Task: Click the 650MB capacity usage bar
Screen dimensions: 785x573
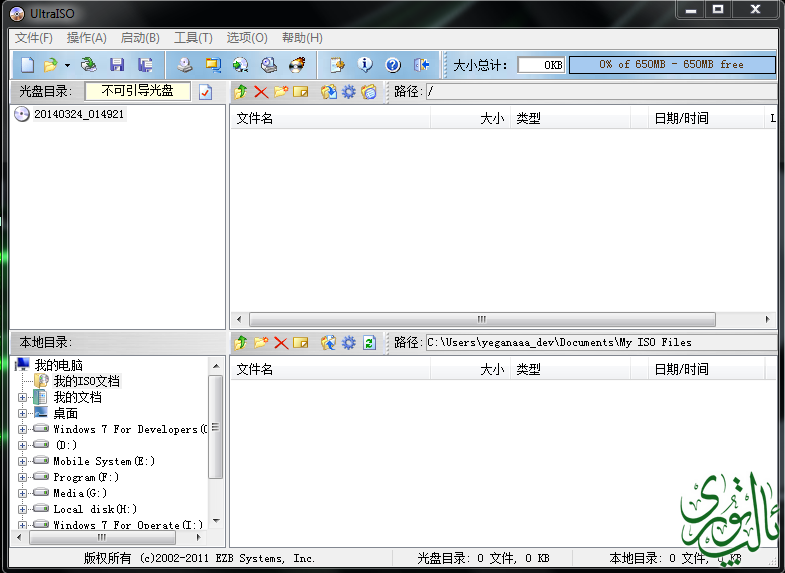Action: 672,65
